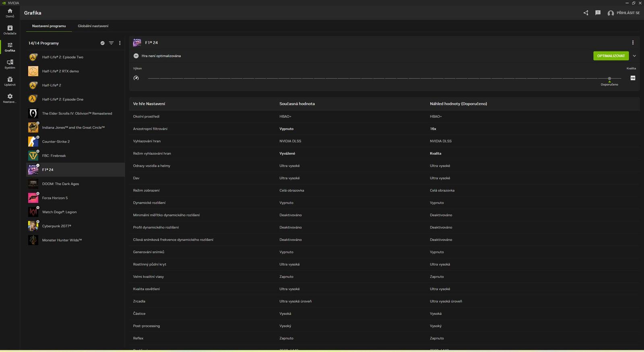Click the FBC: Firebreak game icon
Viewport: 644px width, 352px height.
pyautogui.click(x=33, y=156)
